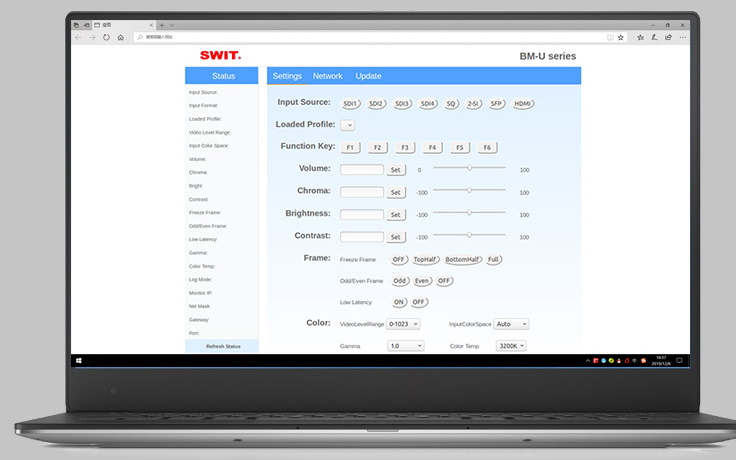Open VideoLevelRange 0-1023 dropdown
This screenshot has height=460, width=736.
[x=403, y=324]
